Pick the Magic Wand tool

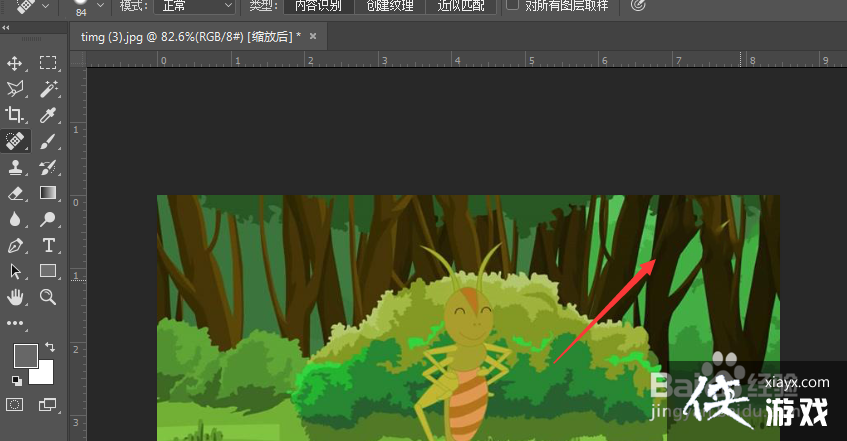47,89
